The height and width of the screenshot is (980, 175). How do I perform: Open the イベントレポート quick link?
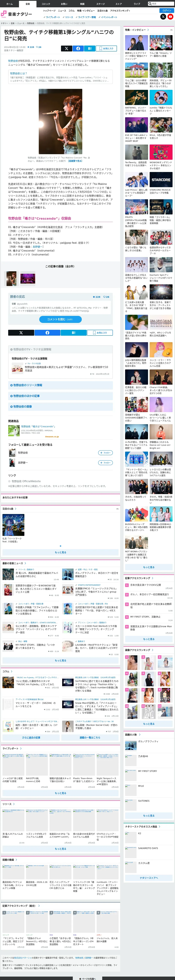[x=108, y=17]
